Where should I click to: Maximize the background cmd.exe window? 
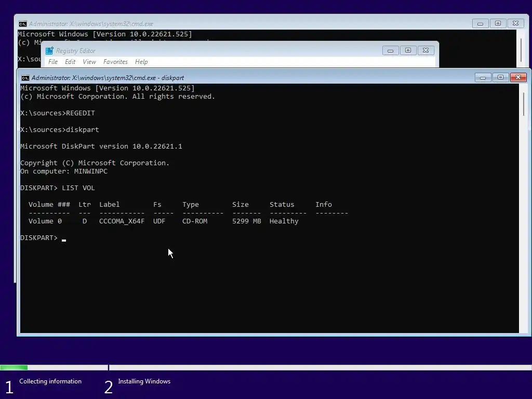pyautogui.click(x=498, y=23)
